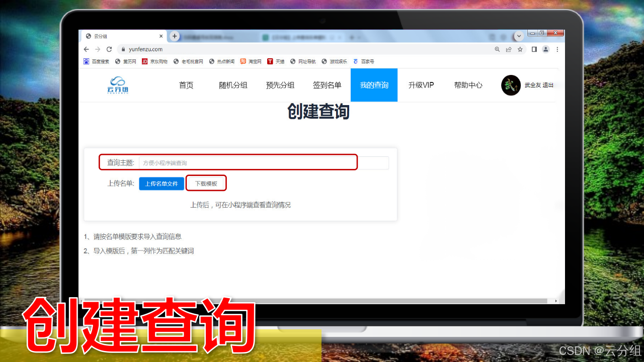Open the 京东购物 bookmark
Viewport: 644px width, 362px height.
(x=154, y=61)
